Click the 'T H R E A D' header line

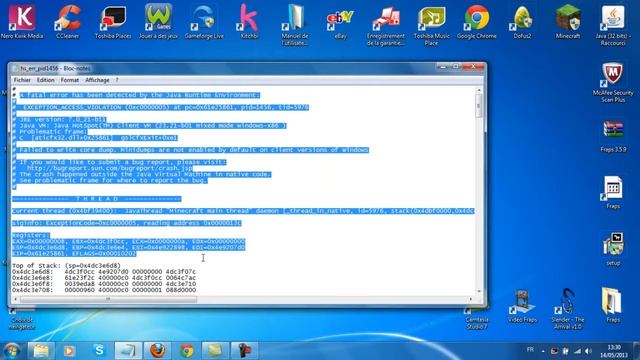click(97, 199)
